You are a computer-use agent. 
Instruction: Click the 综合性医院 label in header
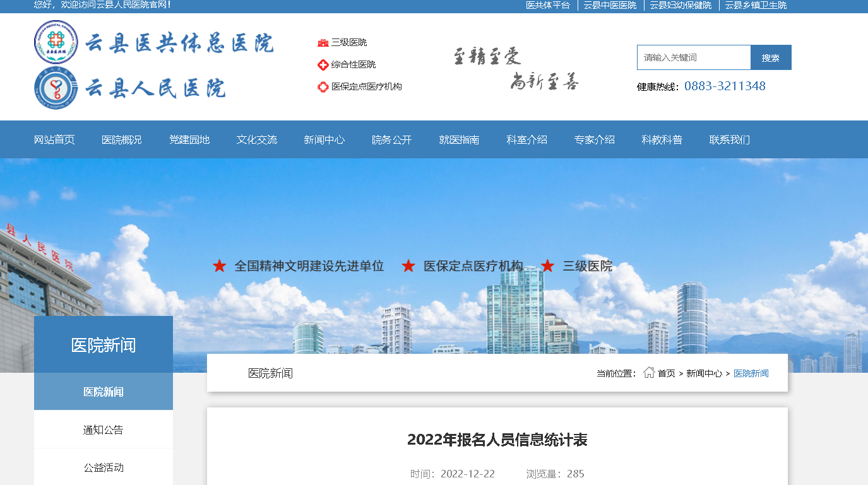coord(354,64)
